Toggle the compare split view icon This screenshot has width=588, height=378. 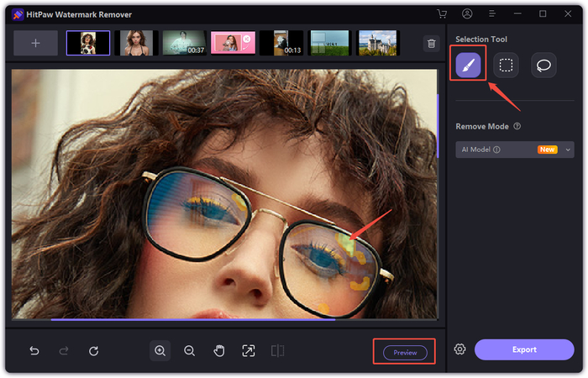(x=277, y=351)
